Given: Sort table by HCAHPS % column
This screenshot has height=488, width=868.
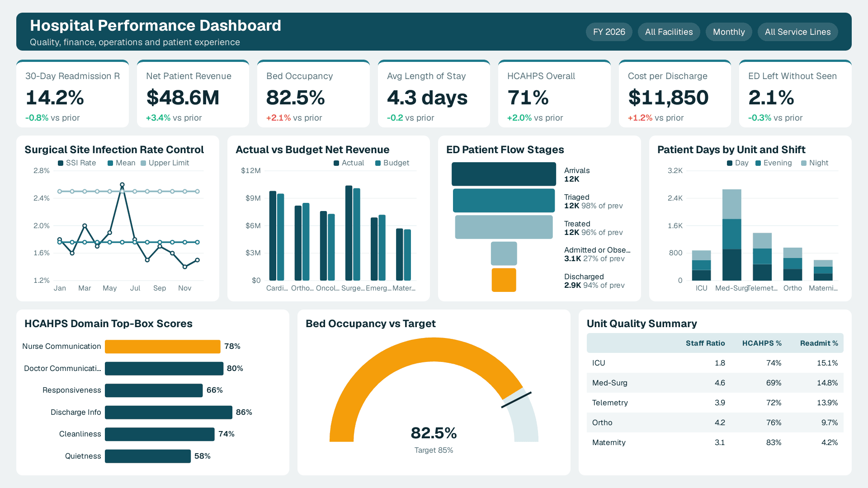Looking at the screenshot, I should (762, 343).
